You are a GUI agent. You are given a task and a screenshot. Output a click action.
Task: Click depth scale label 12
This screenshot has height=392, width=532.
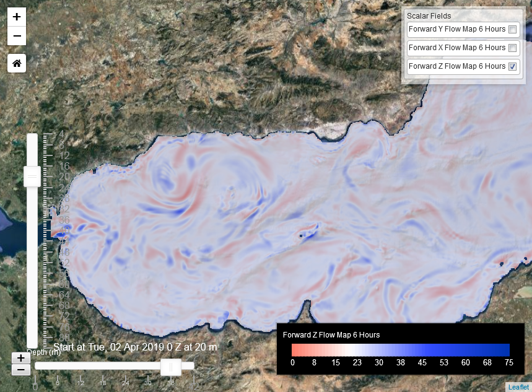click(x=64, y=155)
